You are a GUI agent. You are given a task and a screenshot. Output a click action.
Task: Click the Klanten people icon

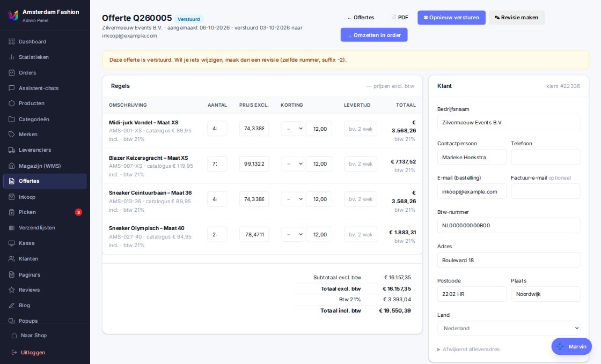click(x=11, y=259)
